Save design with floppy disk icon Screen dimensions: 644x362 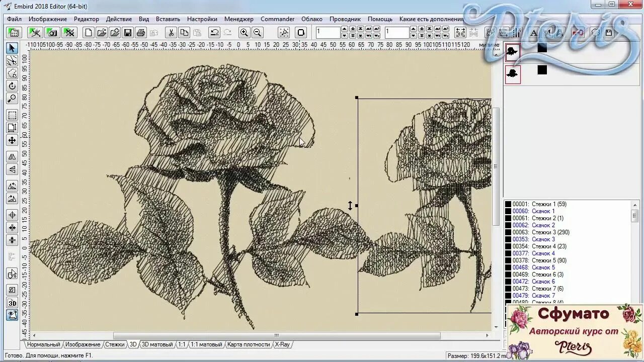(128, 33)
